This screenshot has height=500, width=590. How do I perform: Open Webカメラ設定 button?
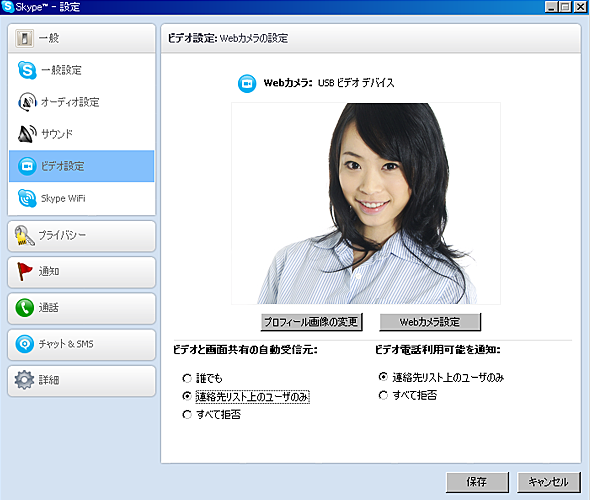pos(430,322)
